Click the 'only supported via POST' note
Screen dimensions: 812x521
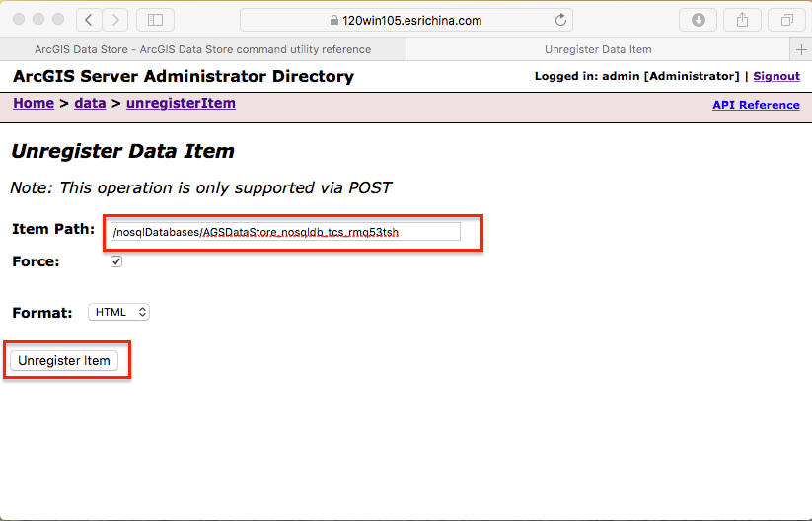point(293,187)
